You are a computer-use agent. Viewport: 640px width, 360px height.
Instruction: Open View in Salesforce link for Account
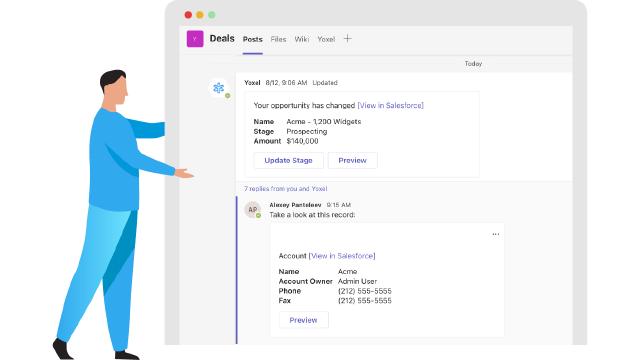(x=342, y=256)
